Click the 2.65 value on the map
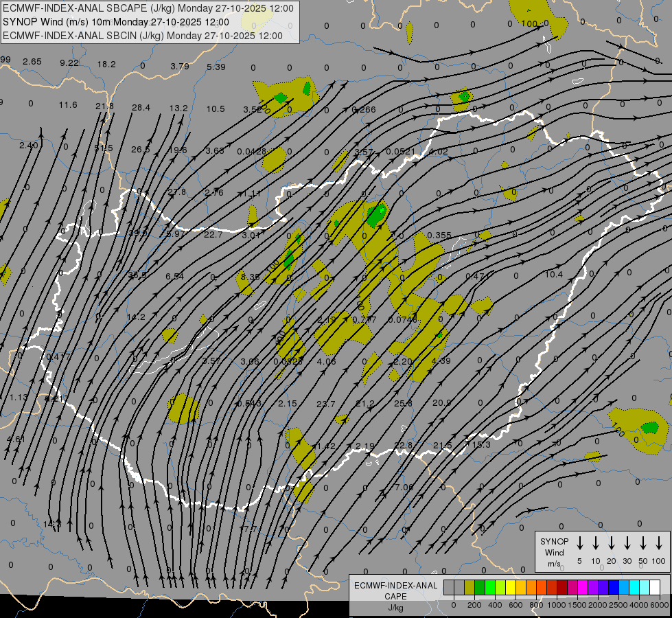The image size is (672, 618). pyautogui.click(x=32, y=61)
